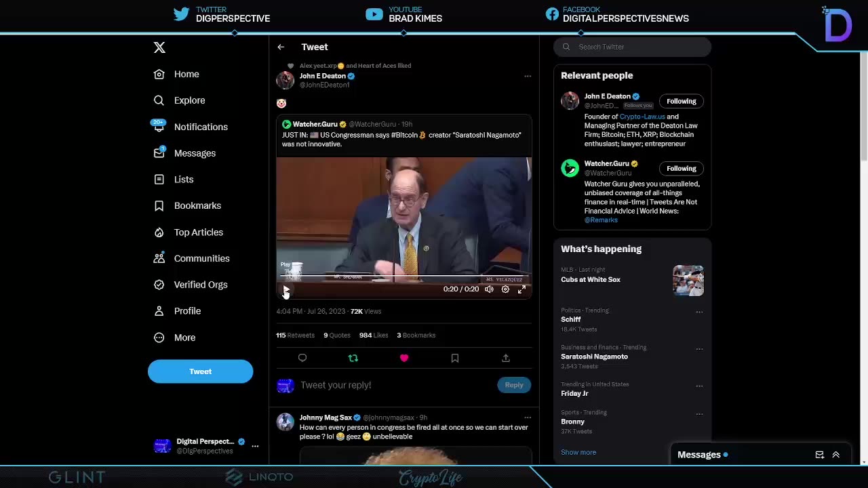Open Crypto-Law.us link in bio
The width and height of the screenshot is (868, 488).
(642, 117)
